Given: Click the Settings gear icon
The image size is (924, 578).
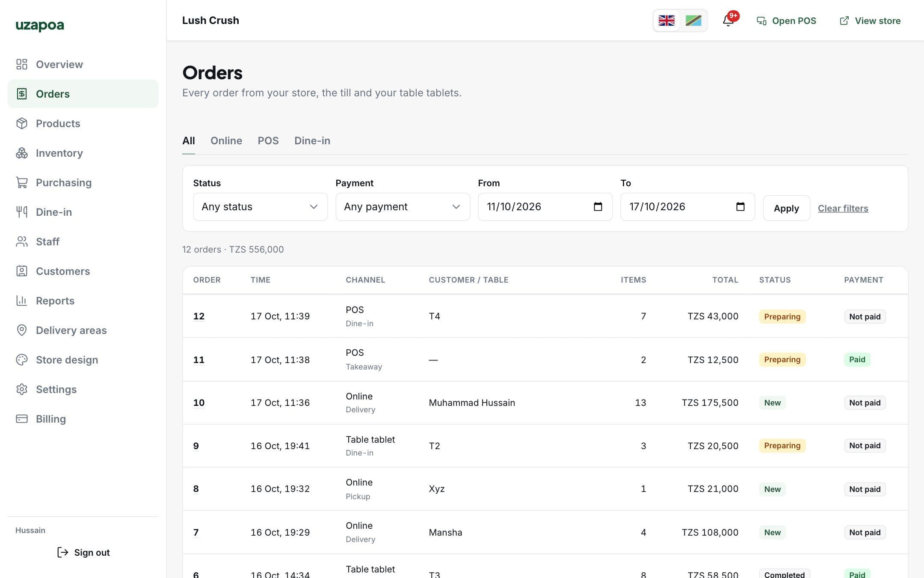Looking at the screenshot, I should point(22,389).
